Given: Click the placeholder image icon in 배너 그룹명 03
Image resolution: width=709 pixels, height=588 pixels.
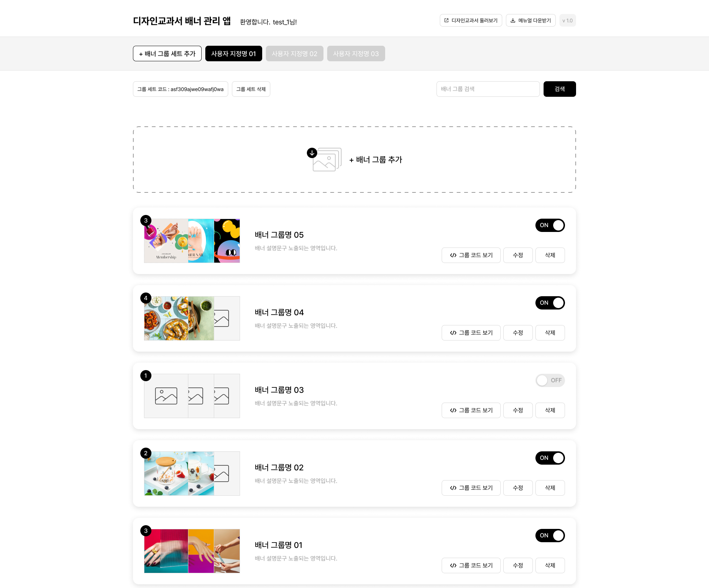Looking at the screenshot, I should 166,396.
